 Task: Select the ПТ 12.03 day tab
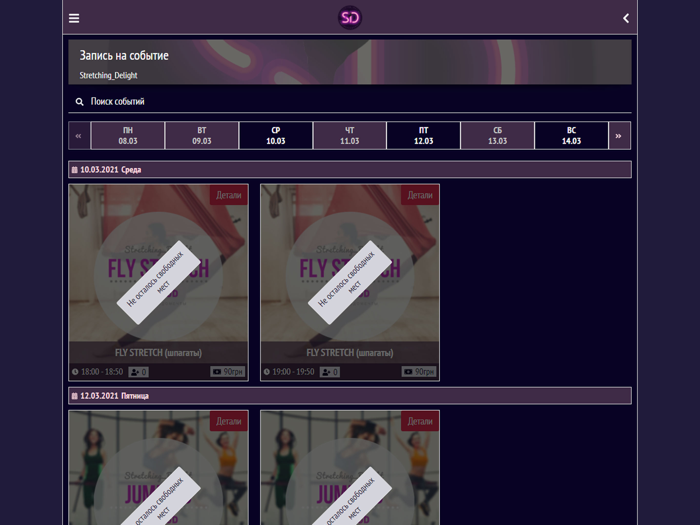coord(423,136)
